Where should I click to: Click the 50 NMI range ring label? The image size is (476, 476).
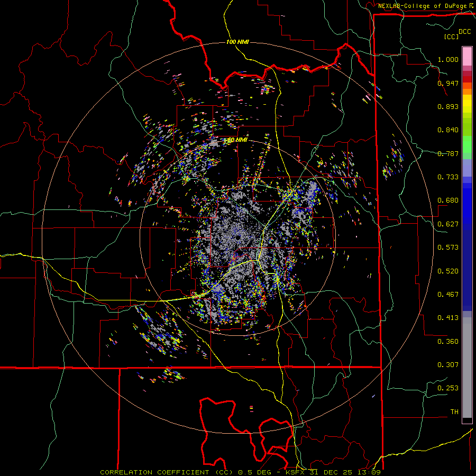237,140
